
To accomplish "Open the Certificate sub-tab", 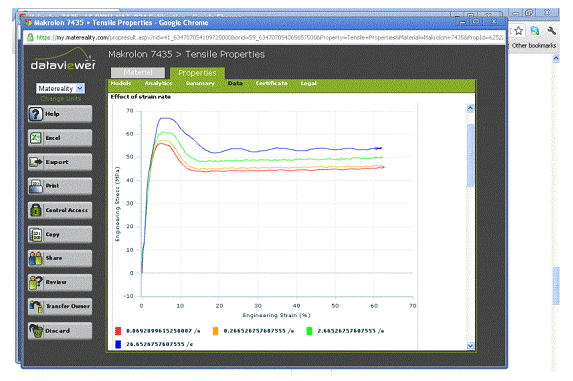I will coord(272,83).
